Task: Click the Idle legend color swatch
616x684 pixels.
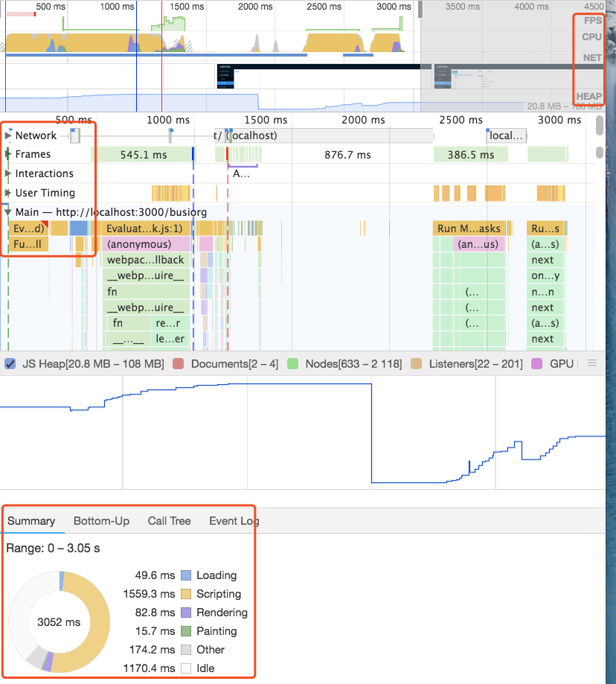Action: coord(186,668)
